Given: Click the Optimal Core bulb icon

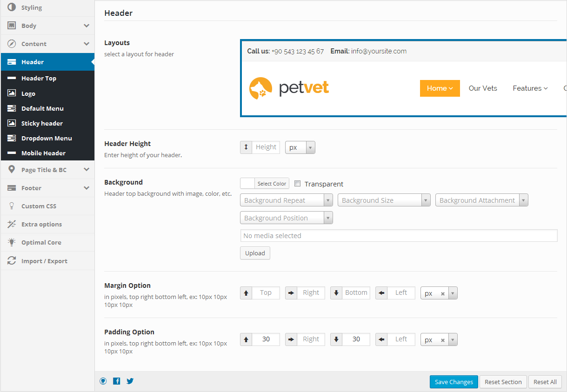Looking at the screenshot, I should click(12, 242).
